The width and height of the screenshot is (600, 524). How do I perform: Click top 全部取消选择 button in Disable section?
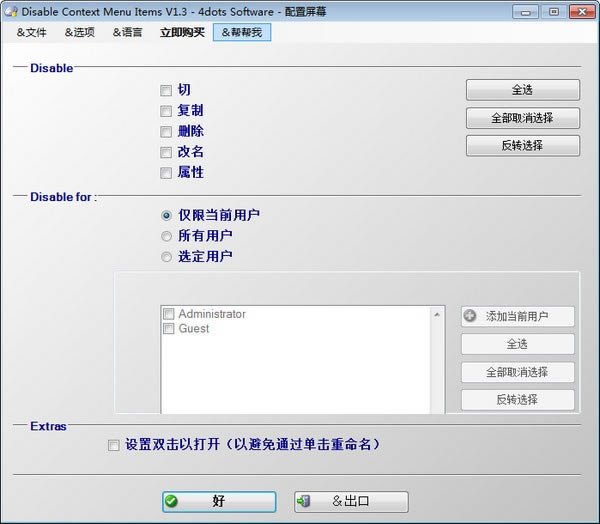tap(523, 118)
